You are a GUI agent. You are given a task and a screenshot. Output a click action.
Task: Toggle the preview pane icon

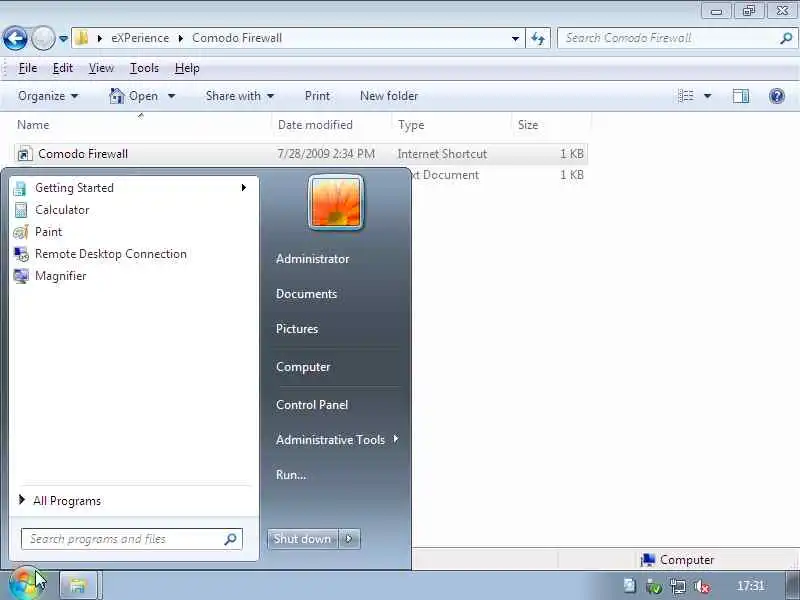pyautogui.click(x=741, y=96)
